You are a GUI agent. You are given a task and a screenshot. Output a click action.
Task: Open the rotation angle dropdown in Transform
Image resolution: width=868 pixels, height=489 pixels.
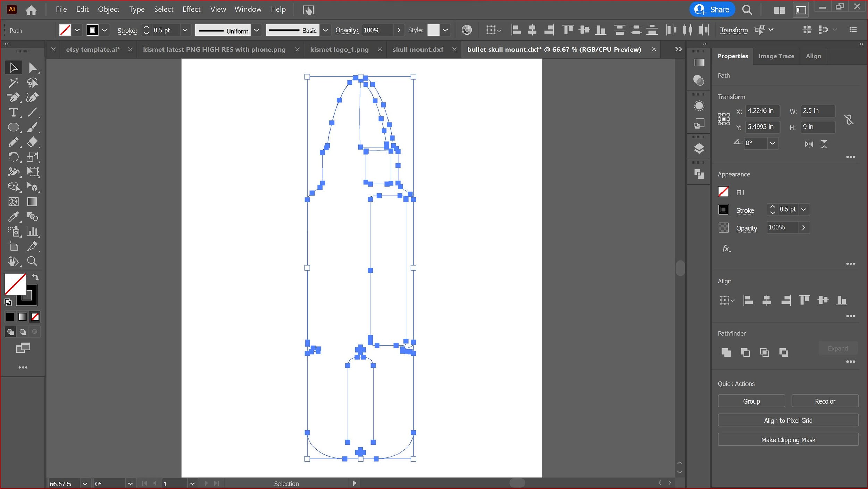772,143
